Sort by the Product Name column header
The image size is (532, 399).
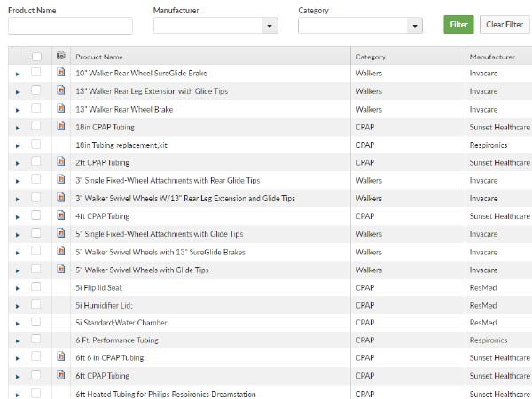(x=99, y=57)
